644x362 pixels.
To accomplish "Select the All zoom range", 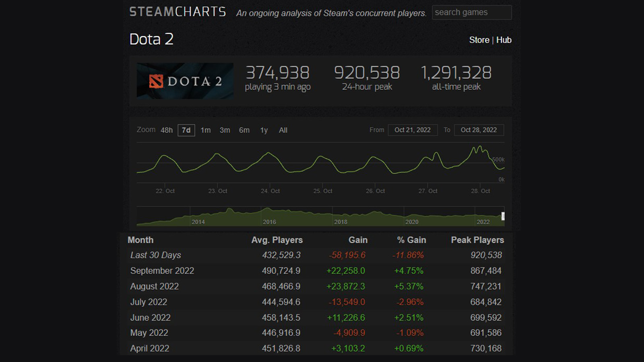I will [x=283, y=130].
